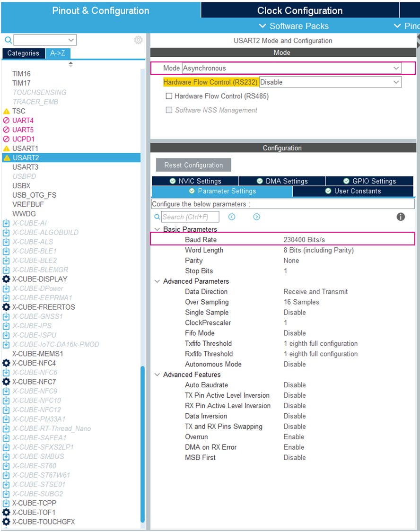Open the Mode Asynchronous dropdown

tap(292, 68)
